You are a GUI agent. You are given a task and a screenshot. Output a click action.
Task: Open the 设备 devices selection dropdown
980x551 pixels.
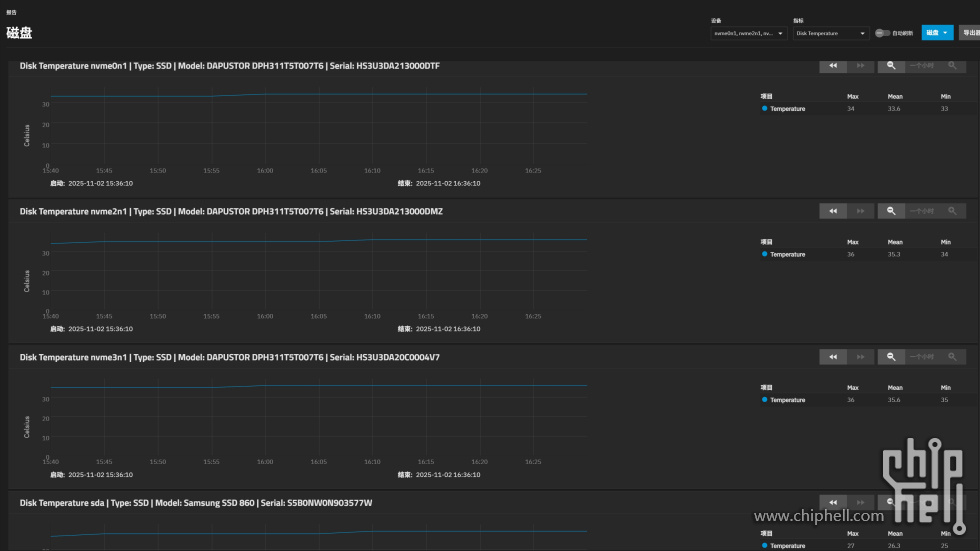pos(748,33)
